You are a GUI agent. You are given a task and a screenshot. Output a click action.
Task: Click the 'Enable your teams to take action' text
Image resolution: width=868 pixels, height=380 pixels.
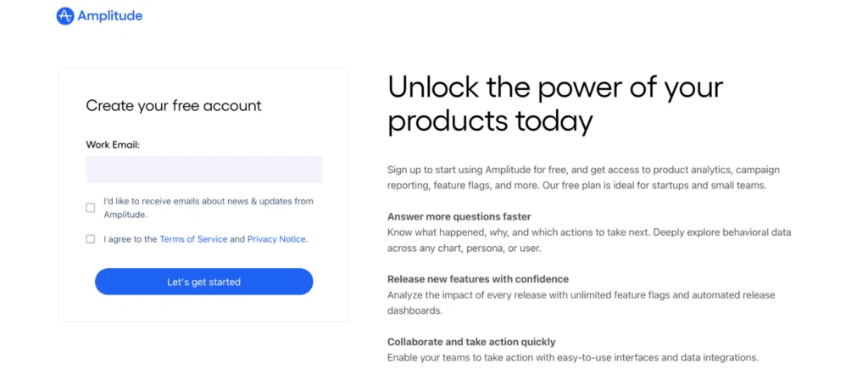click(572, 357)
